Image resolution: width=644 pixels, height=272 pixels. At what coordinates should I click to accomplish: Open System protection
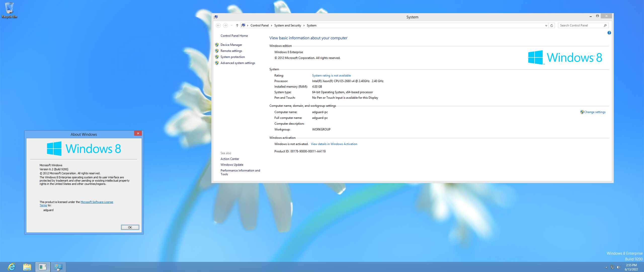(232, 57)
